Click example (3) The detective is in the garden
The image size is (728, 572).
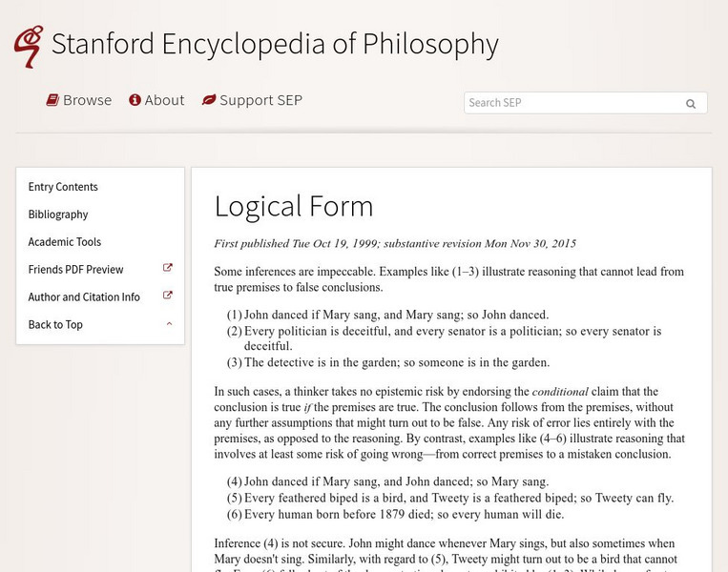[x=388, y=362]
